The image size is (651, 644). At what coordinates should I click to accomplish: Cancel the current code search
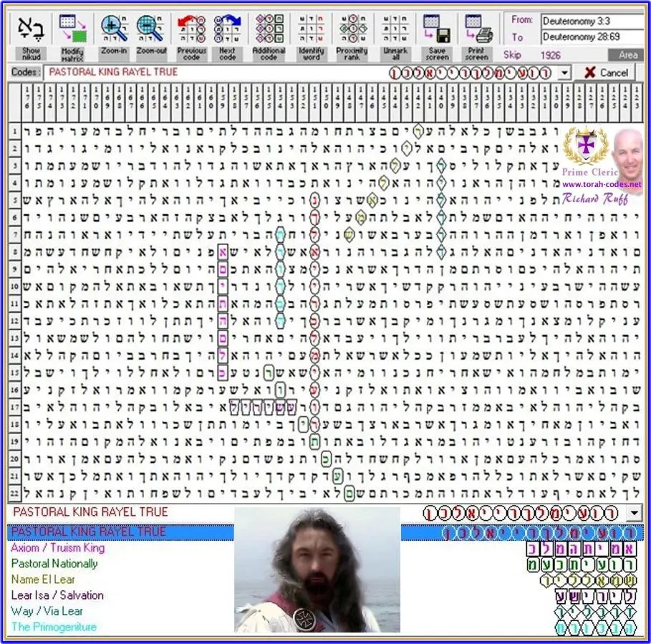(x=606, y=72)
